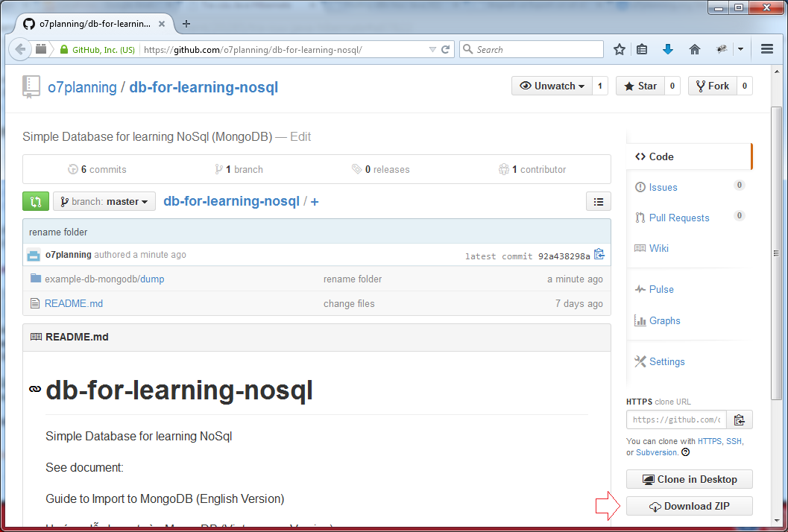Close the o7planning/db-for-learning tab
788x532 pixels.
tap(162, 24)
